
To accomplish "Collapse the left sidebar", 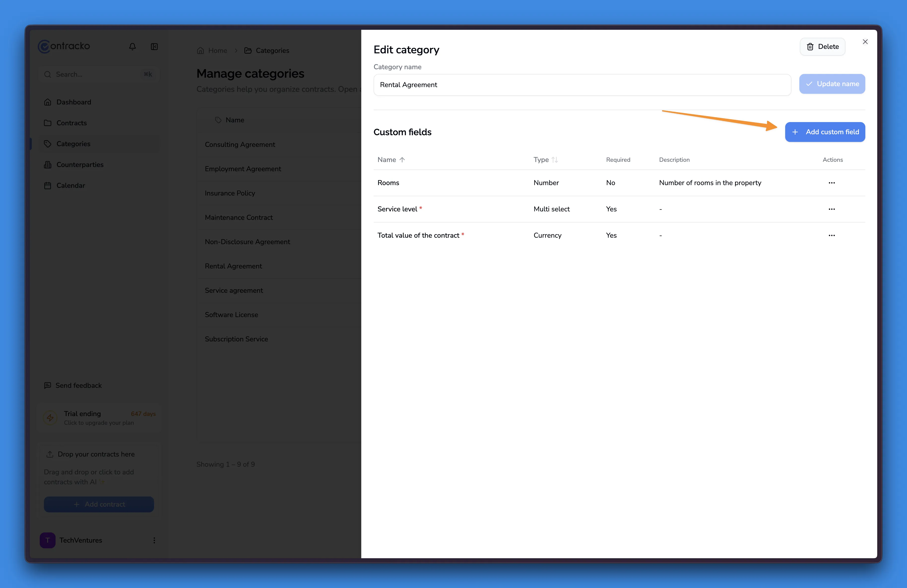I will (154, 46).
